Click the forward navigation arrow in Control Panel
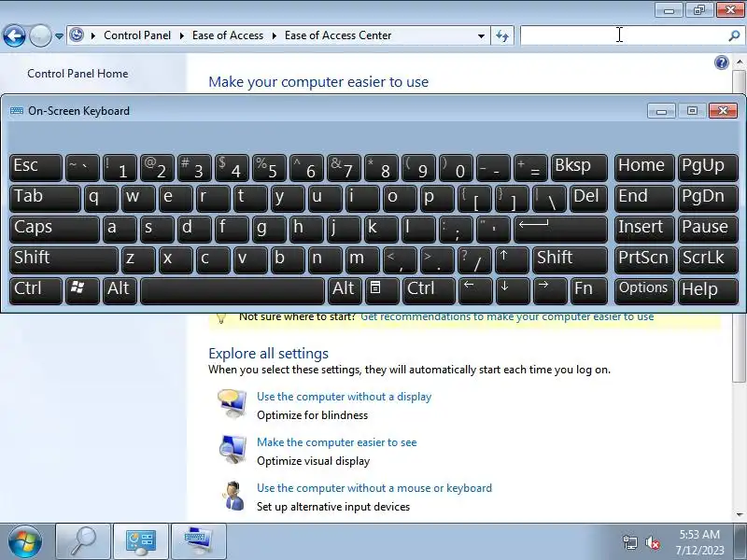The width and height of the screenshot is (747, 560). (x=40, y=35)
